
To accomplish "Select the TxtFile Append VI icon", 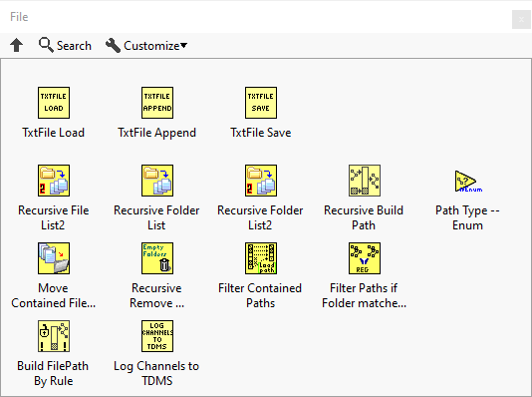I will (157, 103).
